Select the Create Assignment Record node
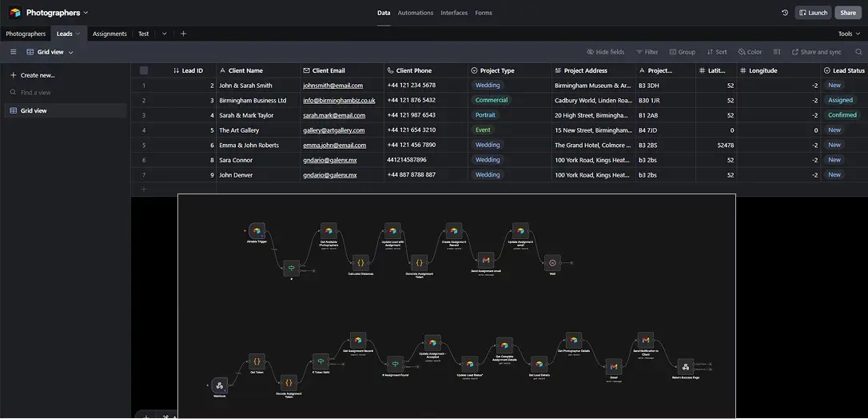Viewport: 868px width, 419px height. click(x=454, y=231)
